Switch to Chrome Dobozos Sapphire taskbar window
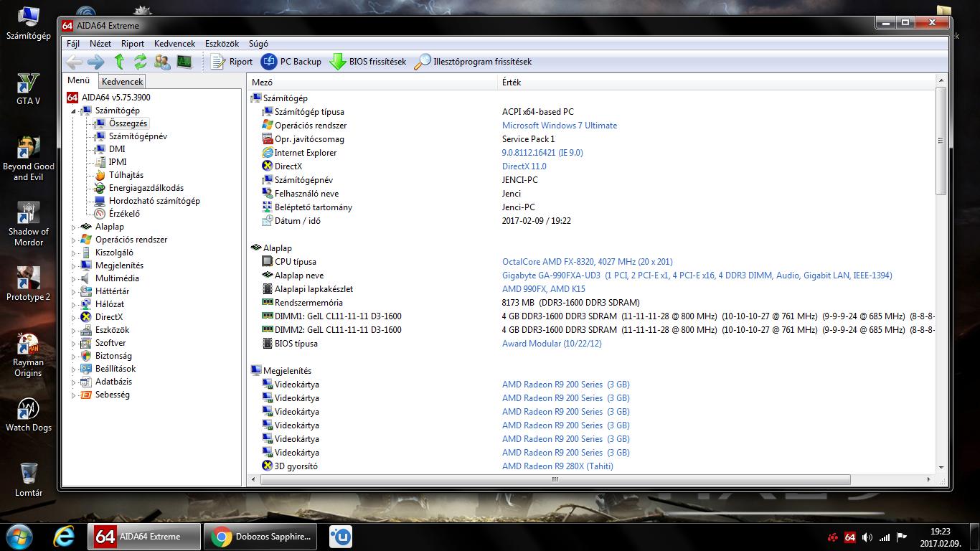980x551 pixels. pyautogui.click(x=261, y=536)
